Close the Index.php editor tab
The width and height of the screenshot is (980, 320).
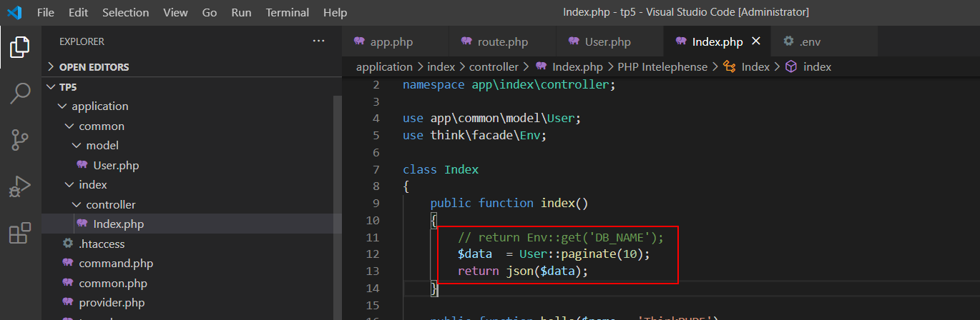[756, 41]
